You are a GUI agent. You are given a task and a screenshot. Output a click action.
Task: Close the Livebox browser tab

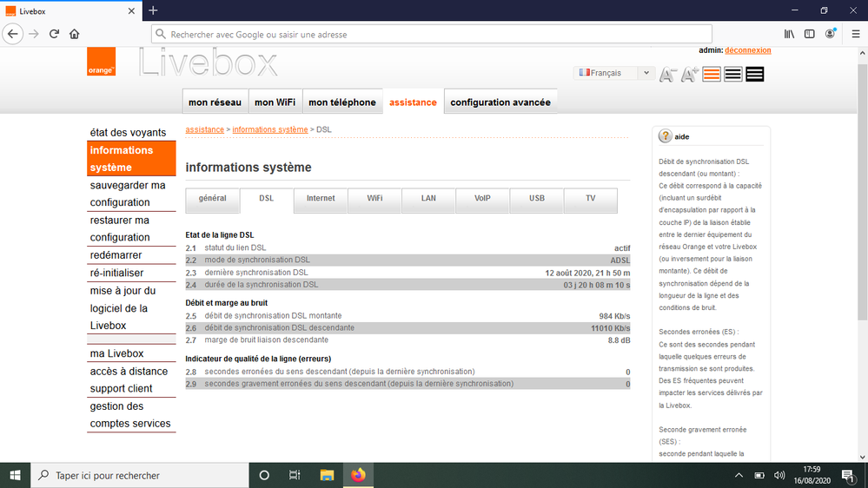coord(131,11)
